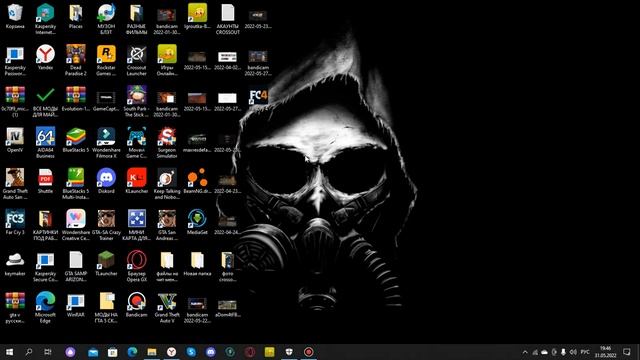Select the Корзина recycle bin icon
This screenshot has width=640, height=360.
click(x=15, y=17)
